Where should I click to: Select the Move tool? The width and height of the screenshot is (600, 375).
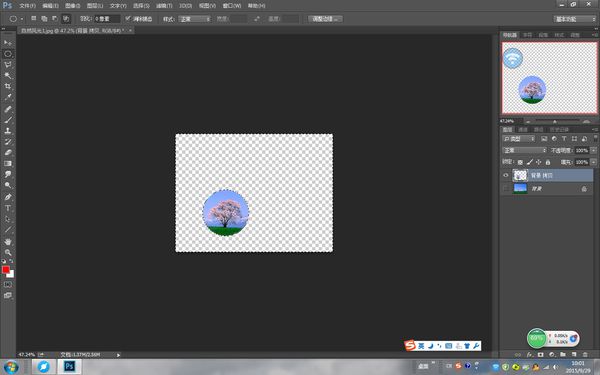[x=8, y=42]
